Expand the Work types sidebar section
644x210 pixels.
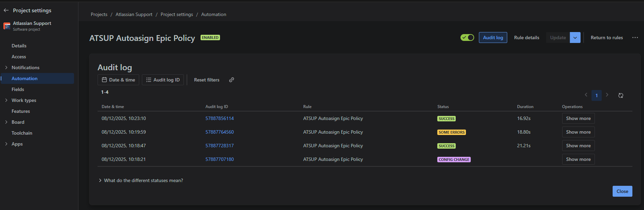[6, 100]
